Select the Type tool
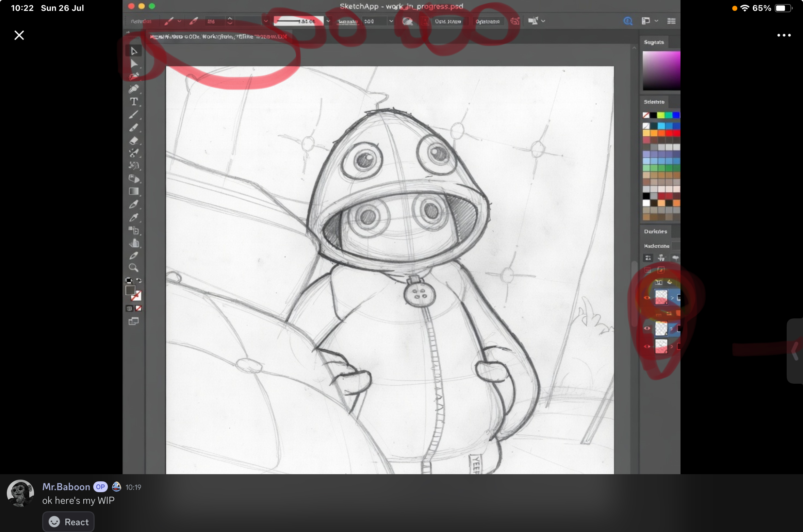This screenshot has height=532, width=803. pos(134,102)
